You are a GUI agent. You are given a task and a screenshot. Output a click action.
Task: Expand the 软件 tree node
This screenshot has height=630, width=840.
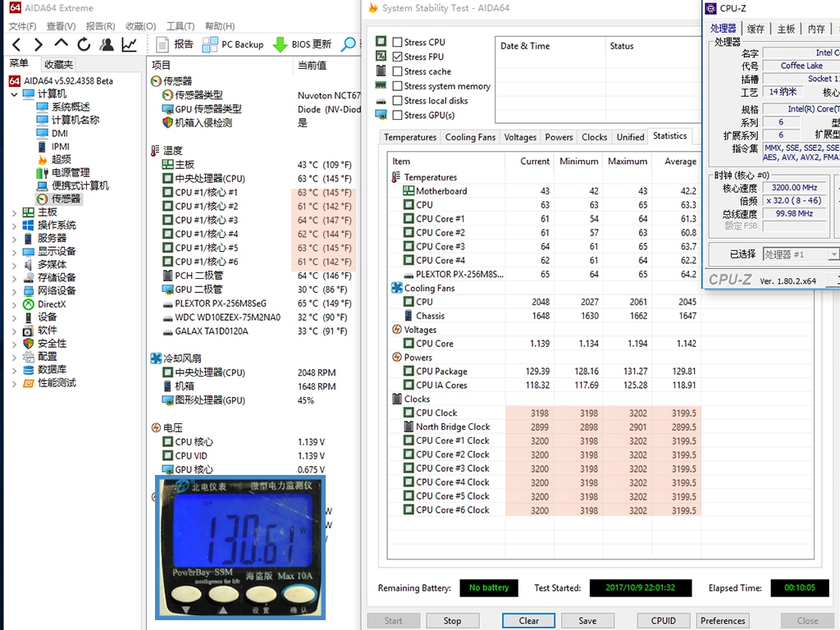pyautogui.click(x=15, y=331)
